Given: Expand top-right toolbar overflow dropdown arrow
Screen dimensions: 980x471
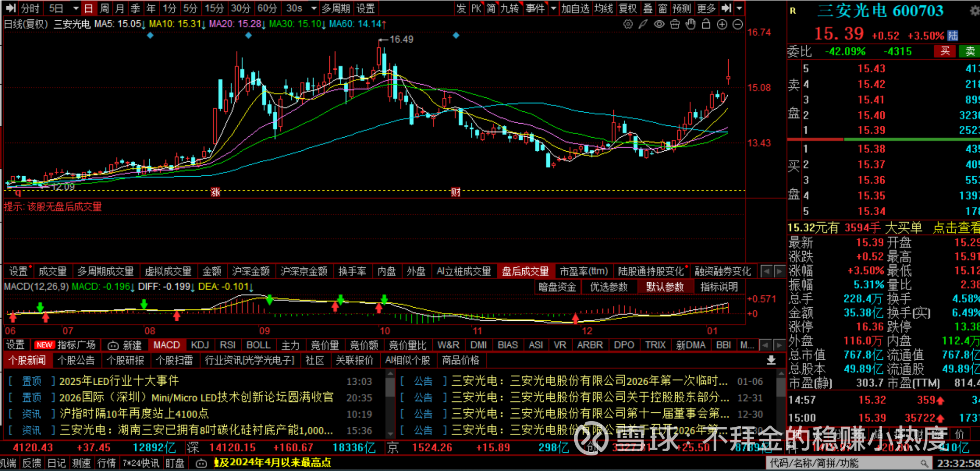Looking at the screenshot, I should 739,8.
